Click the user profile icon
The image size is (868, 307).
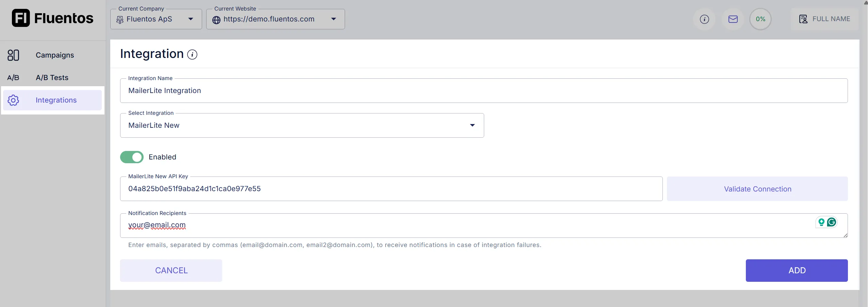click(x=803, y=19)
